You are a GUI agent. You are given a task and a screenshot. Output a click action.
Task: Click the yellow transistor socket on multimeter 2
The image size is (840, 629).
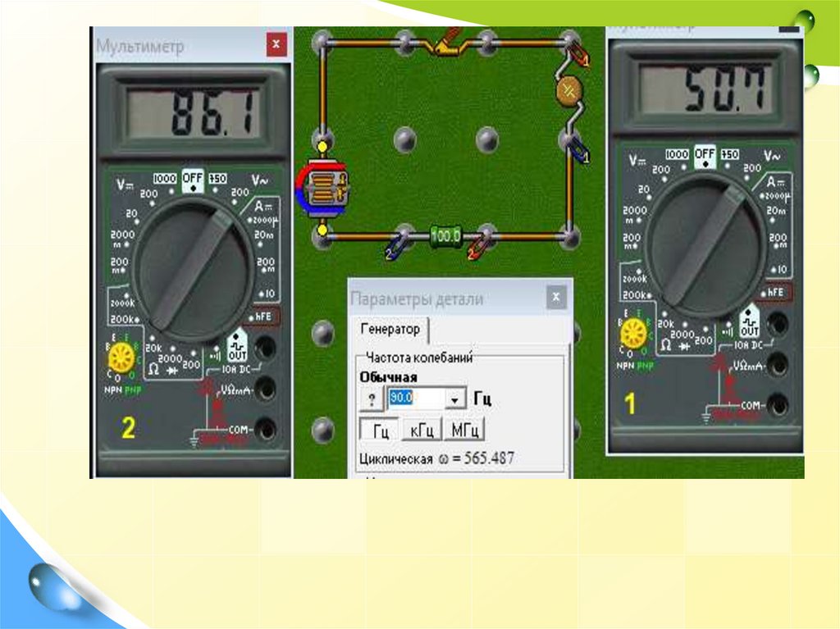(x=121, y=358)
